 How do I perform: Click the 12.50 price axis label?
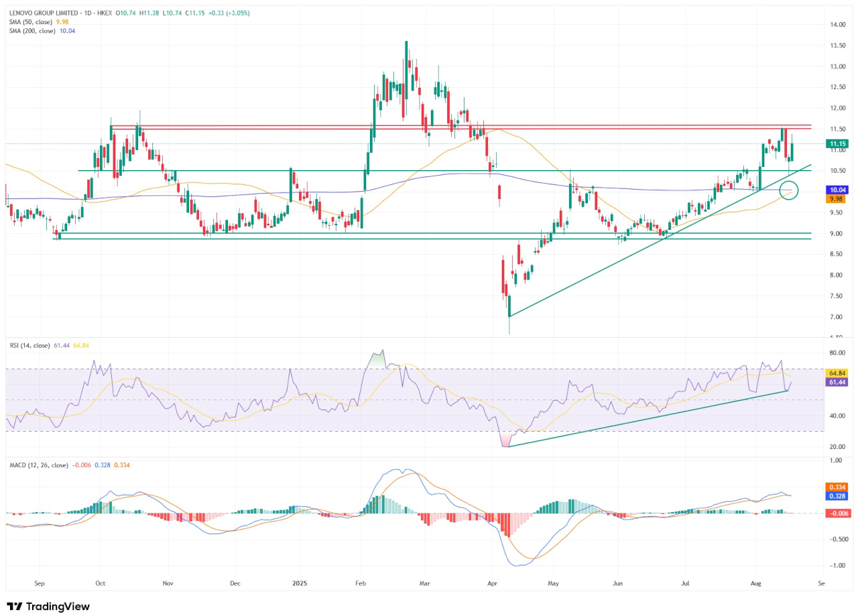(x=838, y=88)
